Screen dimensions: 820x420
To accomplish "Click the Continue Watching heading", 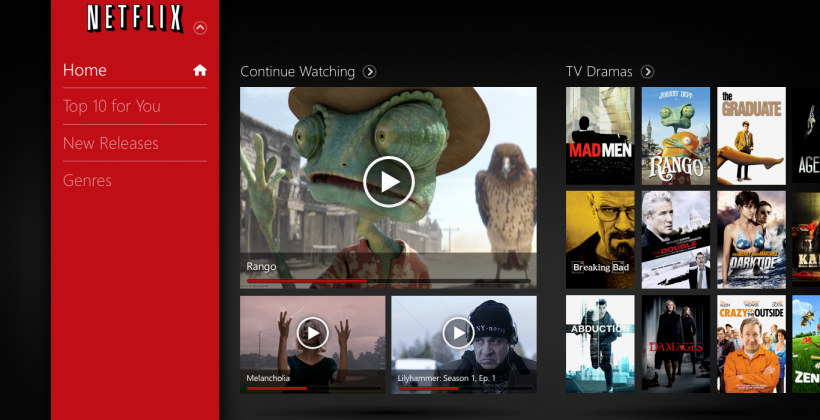I will coord(297,72).
